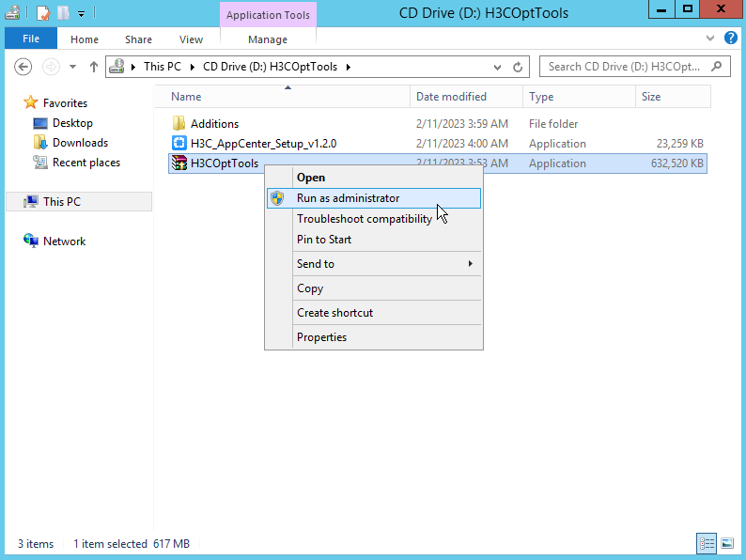
Task: Click the 23,259 KB size cell
Action: [x=679, y=144]
